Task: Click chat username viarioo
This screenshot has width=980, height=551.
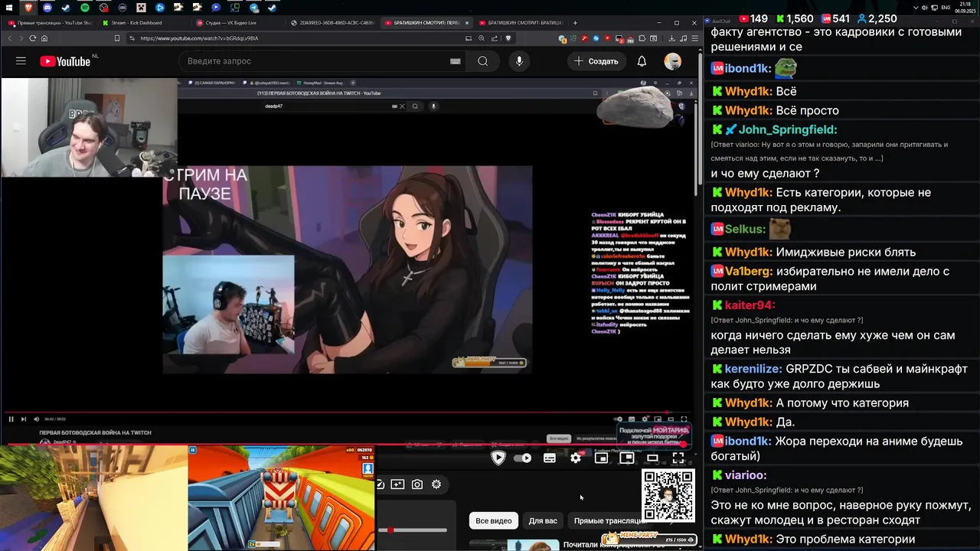Action: point(746,475)
